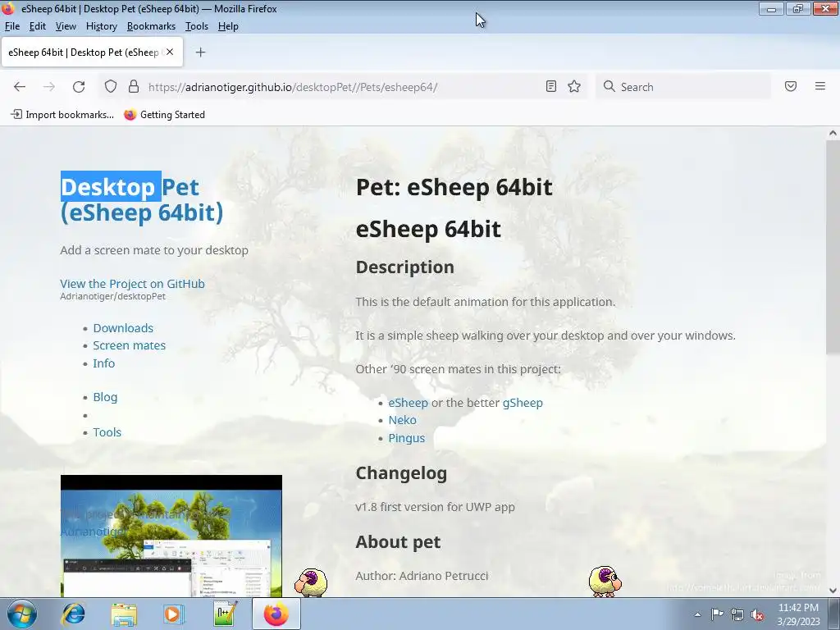
Task: Open the Firefox hamburger application menu
Action: (x=820, y=86)
